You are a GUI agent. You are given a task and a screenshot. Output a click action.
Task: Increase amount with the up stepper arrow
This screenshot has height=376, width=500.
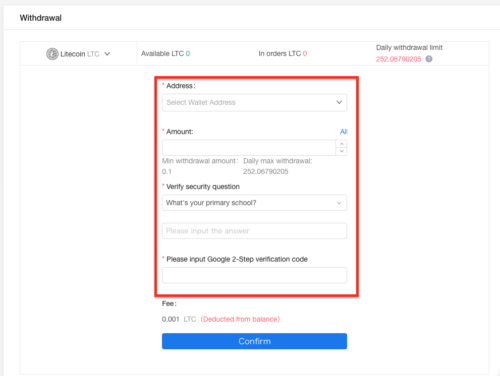[x=341, y=144]
